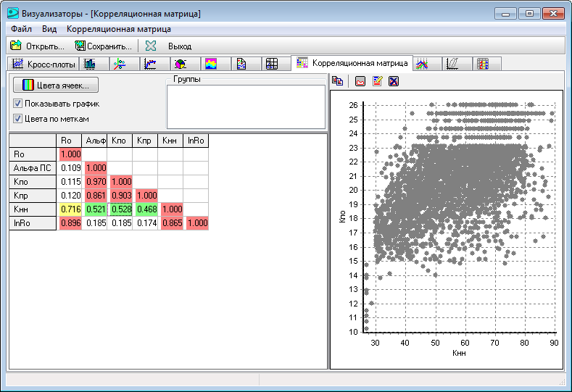Open the Корреляционная матрица menu
The height and width of the screenshot is (392, 572).
tap(119, 29)
